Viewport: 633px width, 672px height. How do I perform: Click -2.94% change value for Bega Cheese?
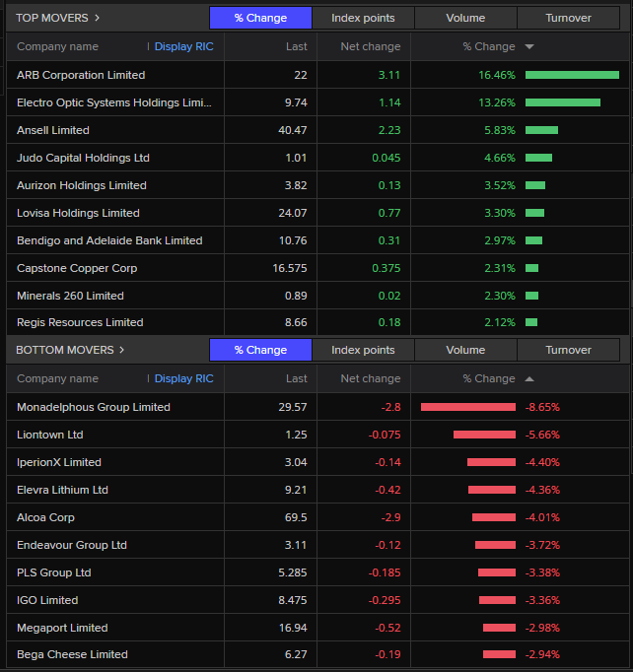(542, 654)
